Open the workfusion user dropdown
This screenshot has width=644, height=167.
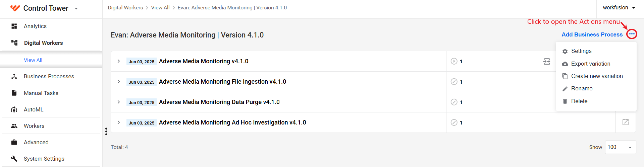[619, 8]
